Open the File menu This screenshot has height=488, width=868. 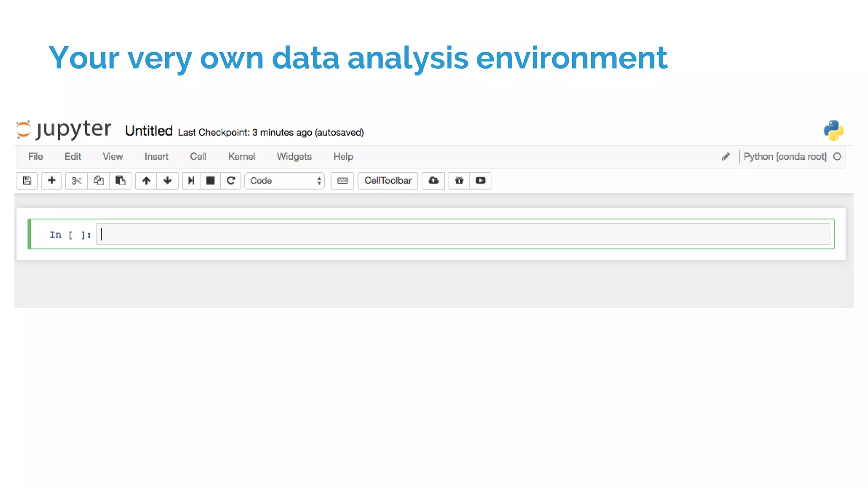point(36,157)
